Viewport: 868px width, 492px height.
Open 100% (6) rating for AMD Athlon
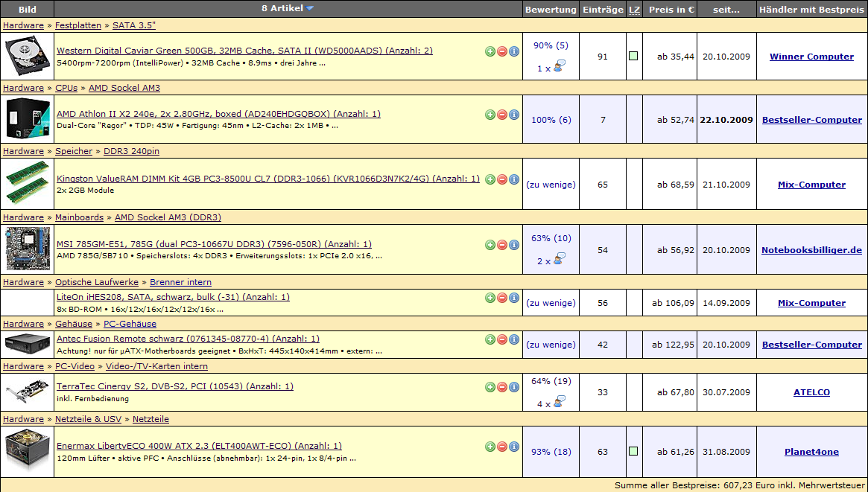click(551, 119)
